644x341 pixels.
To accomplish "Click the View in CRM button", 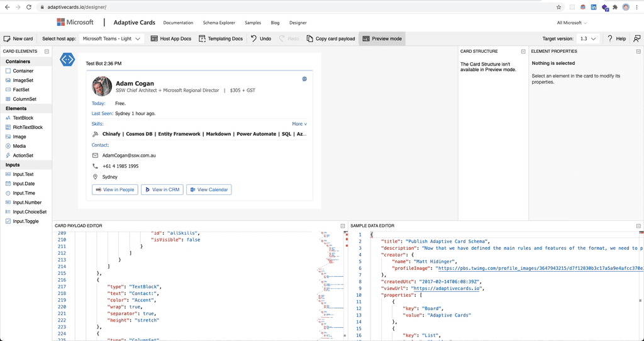I will (x=161, y=189).
